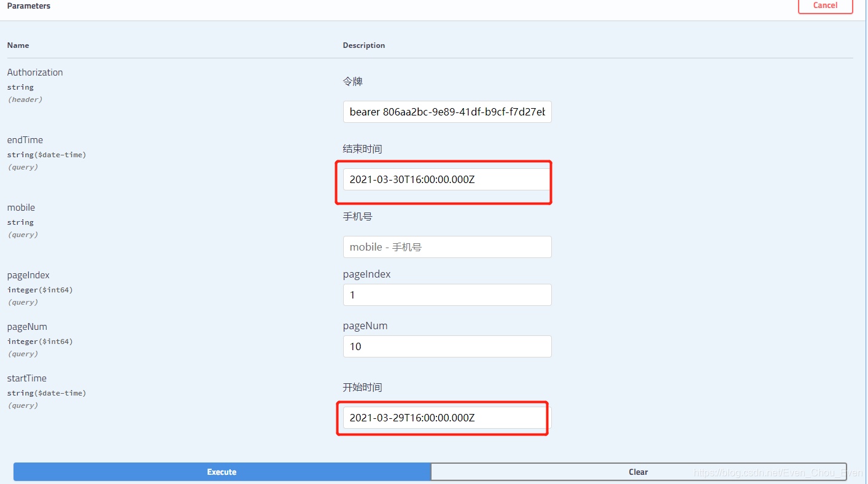Click the endTime parameter name
The height and width of the screenshot is (484, 868).
pyautogui.click(x=25, y=140)
